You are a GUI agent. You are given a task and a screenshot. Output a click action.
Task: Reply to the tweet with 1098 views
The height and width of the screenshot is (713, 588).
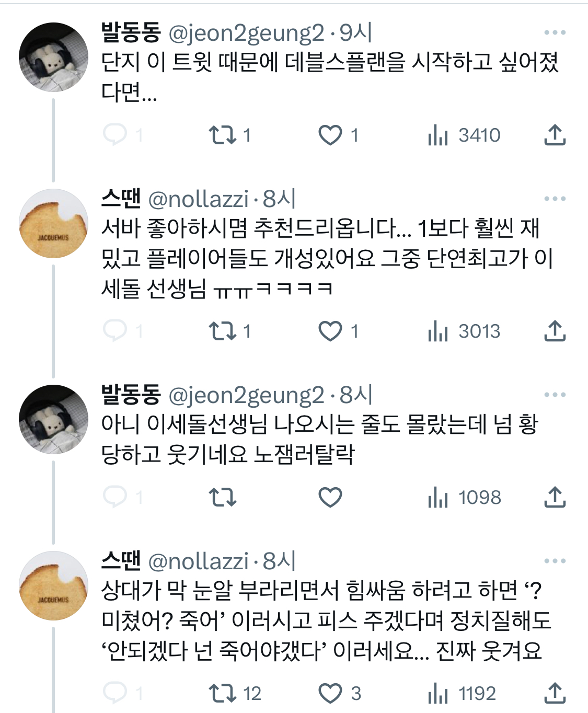115,497
